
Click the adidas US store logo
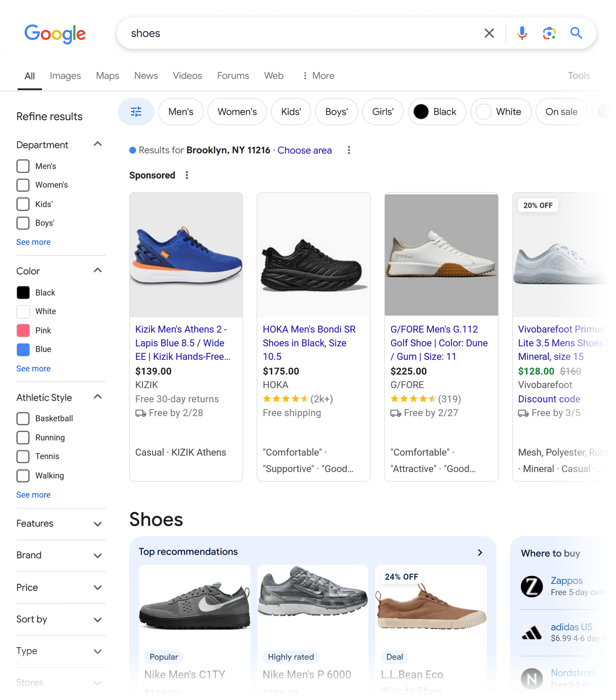(x=531, y=633)
